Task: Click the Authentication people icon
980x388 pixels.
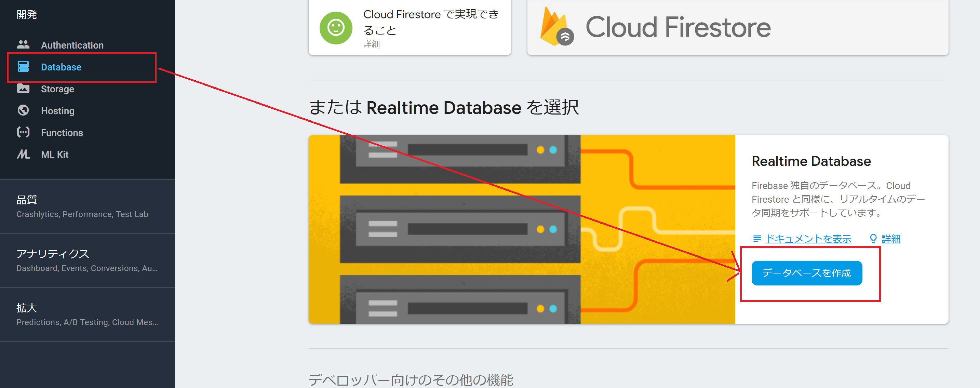Action: pyautogui.click(x=23, y=45)
